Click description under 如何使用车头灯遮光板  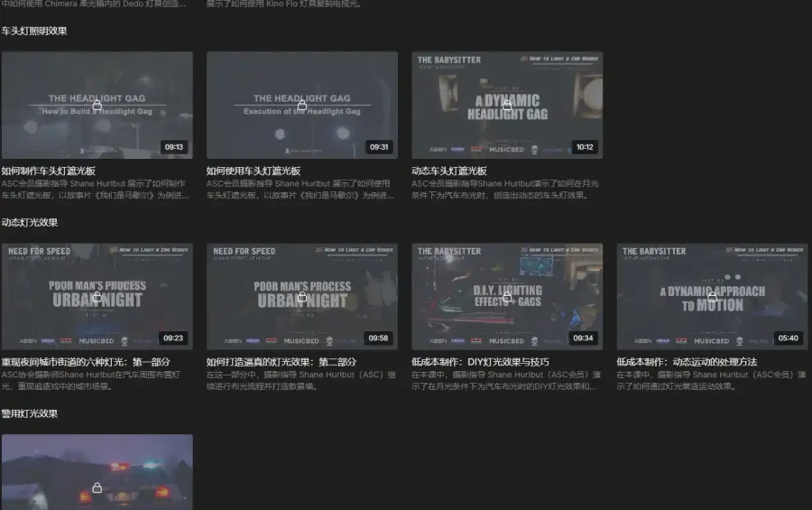point(300,190)
